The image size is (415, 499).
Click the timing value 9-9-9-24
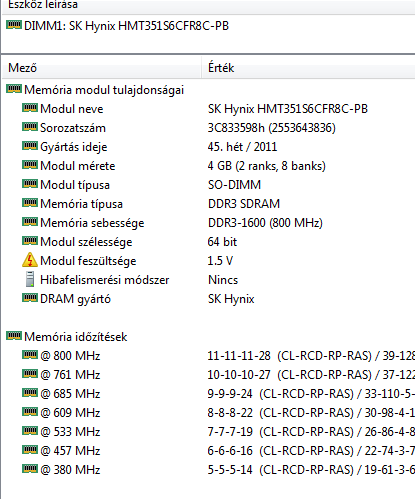[x=230, y=394]
